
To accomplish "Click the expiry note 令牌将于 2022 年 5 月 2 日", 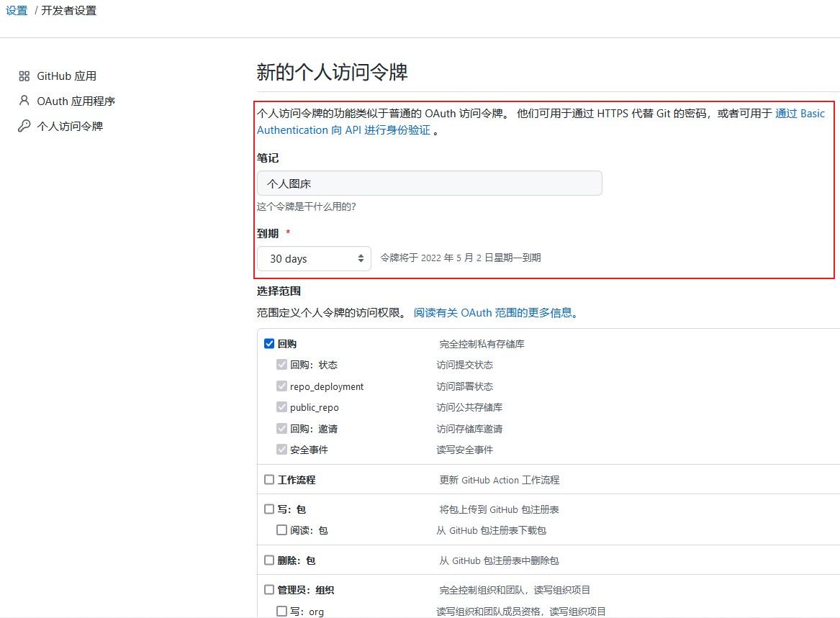I will [x=461, y=258].
